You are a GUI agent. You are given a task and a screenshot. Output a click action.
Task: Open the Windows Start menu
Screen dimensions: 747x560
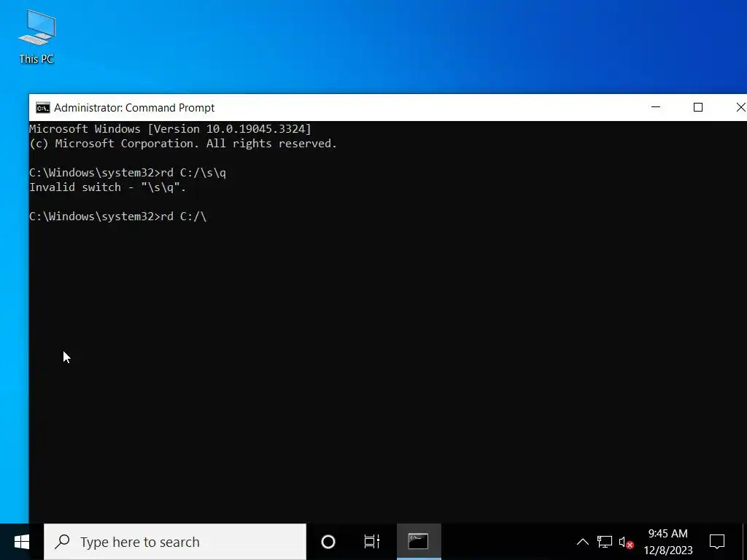pyautogui.click(x=21, y=542)
